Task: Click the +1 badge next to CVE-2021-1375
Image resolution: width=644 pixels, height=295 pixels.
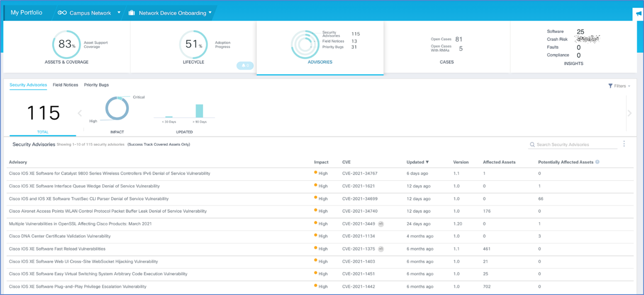Action: tap(381, 249)
